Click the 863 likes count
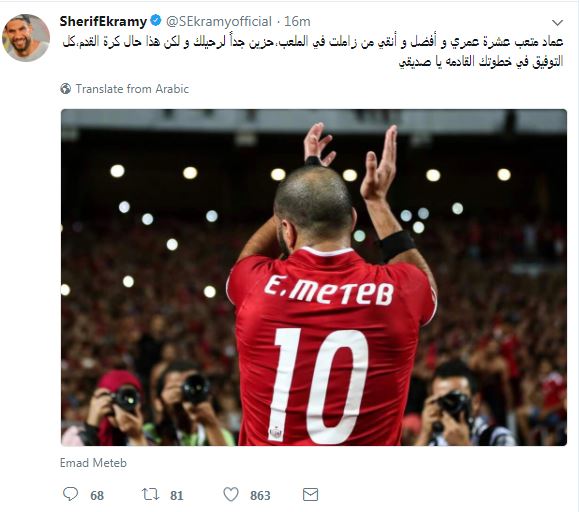Image resolution: width=579 pixels, height=512 pixels. pos(260,495)
